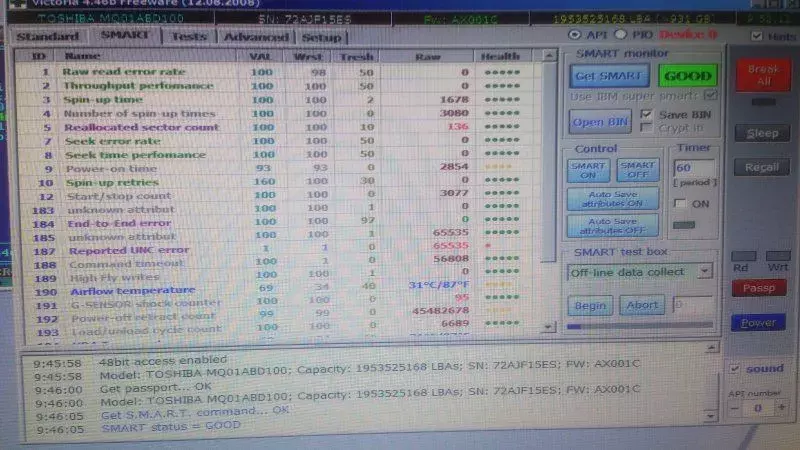Toggle Use IBM super smart checkbox

(x=710, y=95)
